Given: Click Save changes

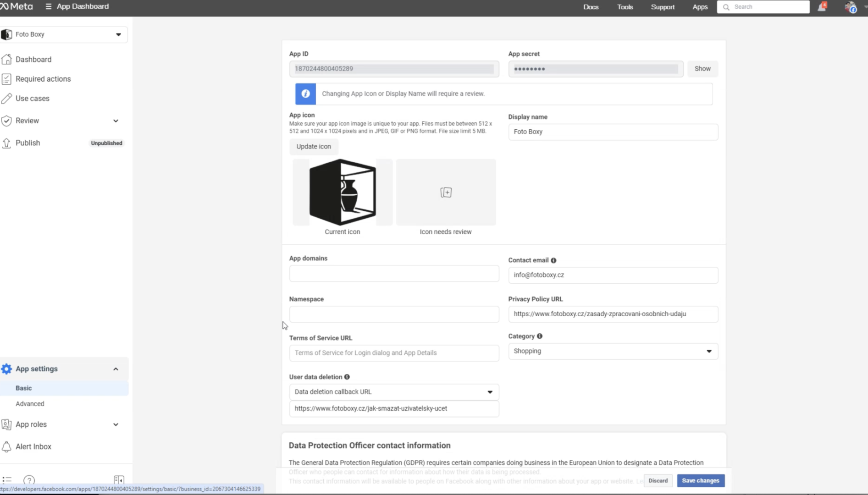Looking at the screenshot, I should (x=700, y=481).
